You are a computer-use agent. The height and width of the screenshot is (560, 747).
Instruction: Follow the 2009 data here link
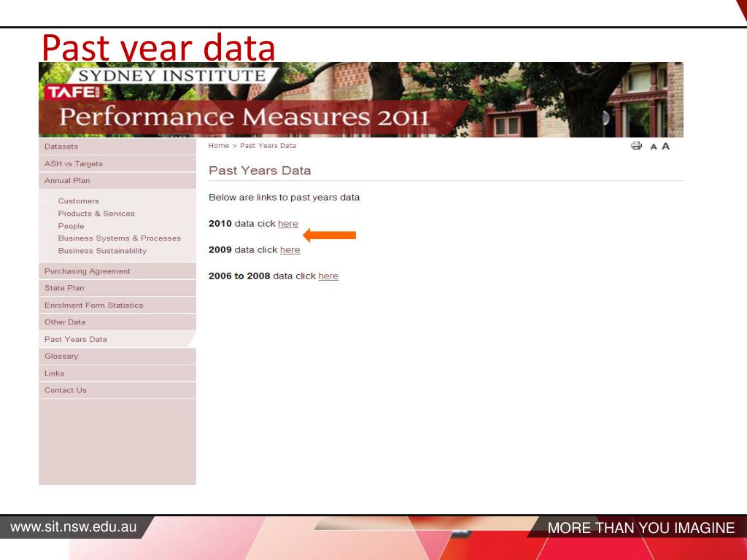290,249
